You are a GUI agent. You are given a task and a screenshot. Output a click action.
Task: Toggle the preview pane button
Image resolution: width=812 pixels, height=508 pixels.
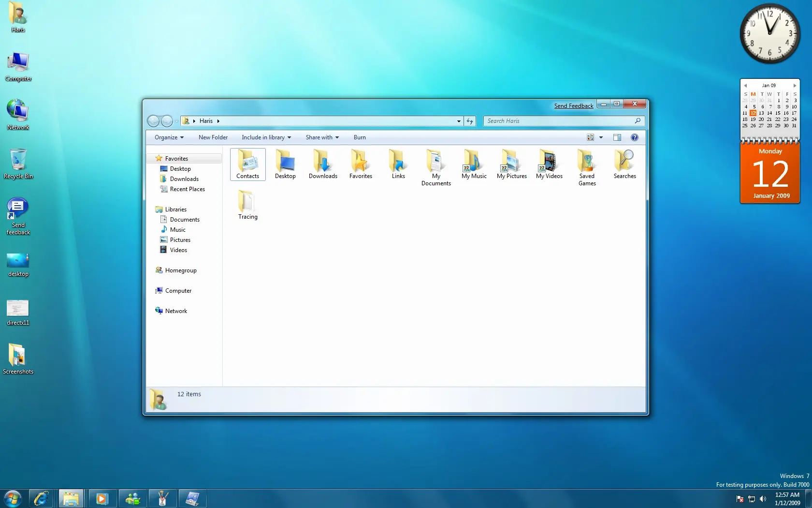pos(617,137)
